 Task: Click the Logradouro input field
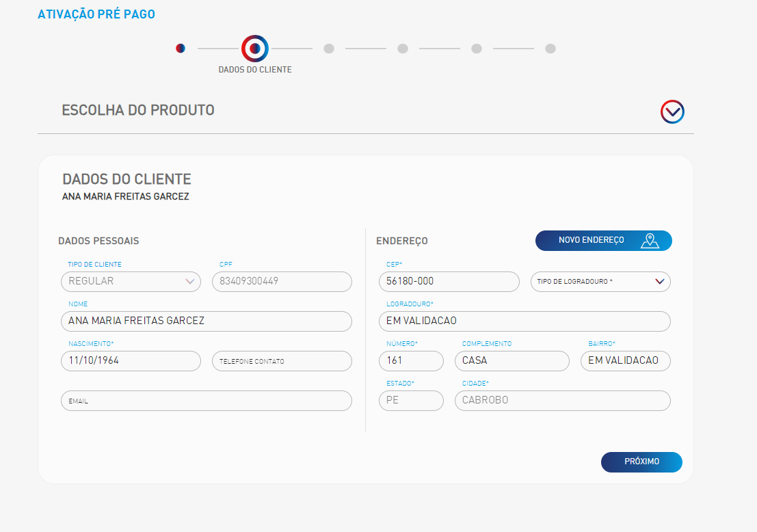[524, 321]
